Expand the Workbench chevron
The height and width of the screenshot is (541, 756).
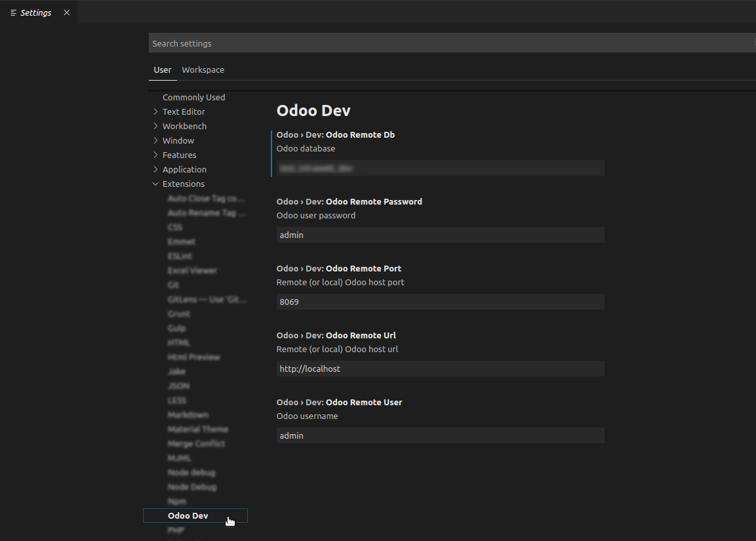155,127
